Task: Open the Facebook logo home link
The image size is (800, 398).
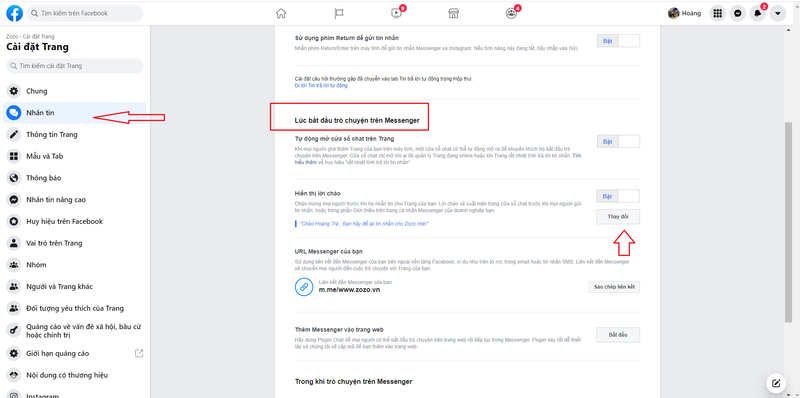Action: [14, 13]
